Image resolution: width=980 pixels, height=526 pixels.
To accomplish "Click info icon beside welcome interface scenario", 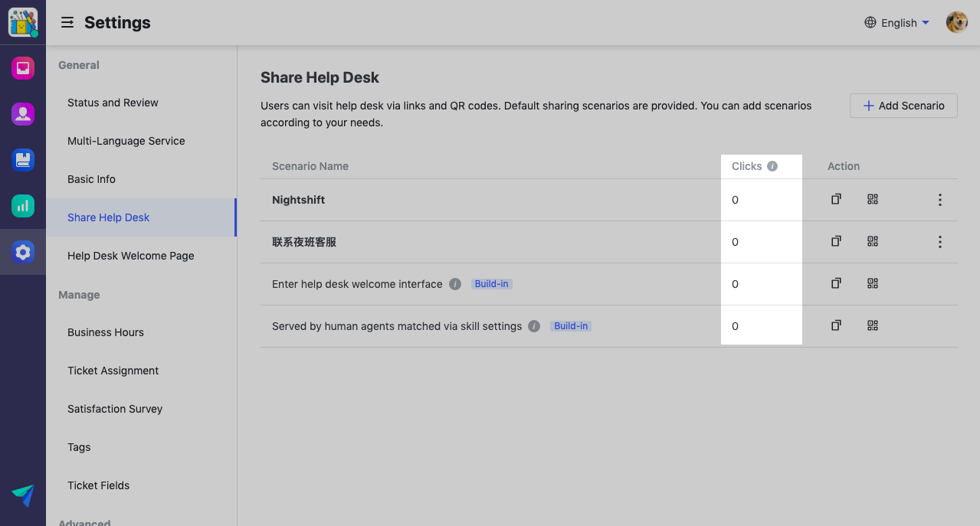I will coord(455,284).
